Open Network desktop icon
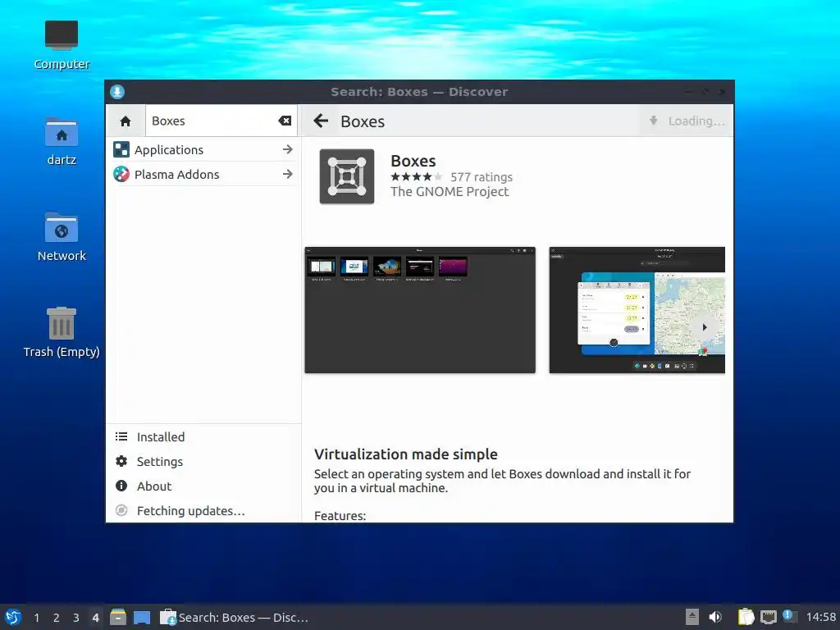The image size is (840, 630). click(x=62, y=237)
